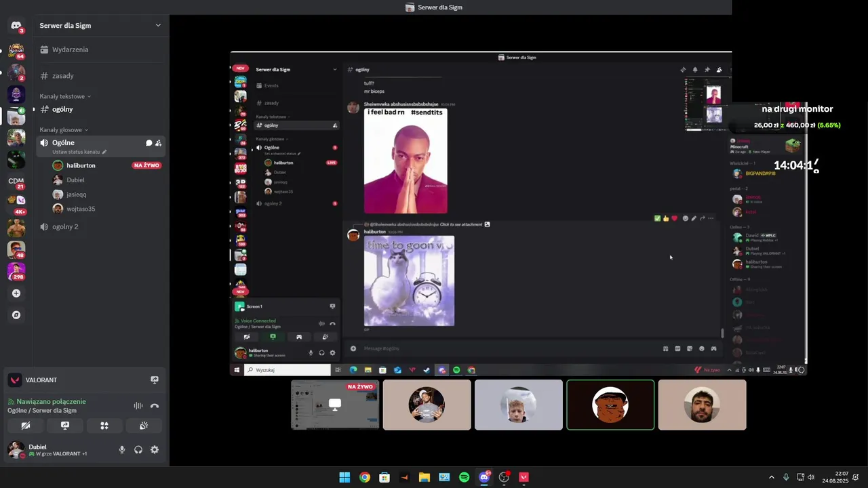Click the Discord taskbar icon
868x488 pixels.
tap(484, 477)
